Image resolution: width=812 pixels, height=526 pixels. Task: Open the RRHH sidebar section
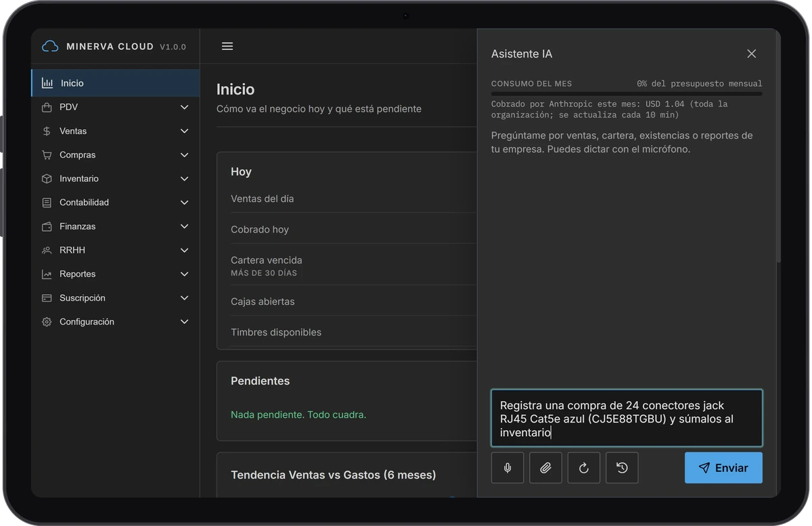(x=115, y=250)
